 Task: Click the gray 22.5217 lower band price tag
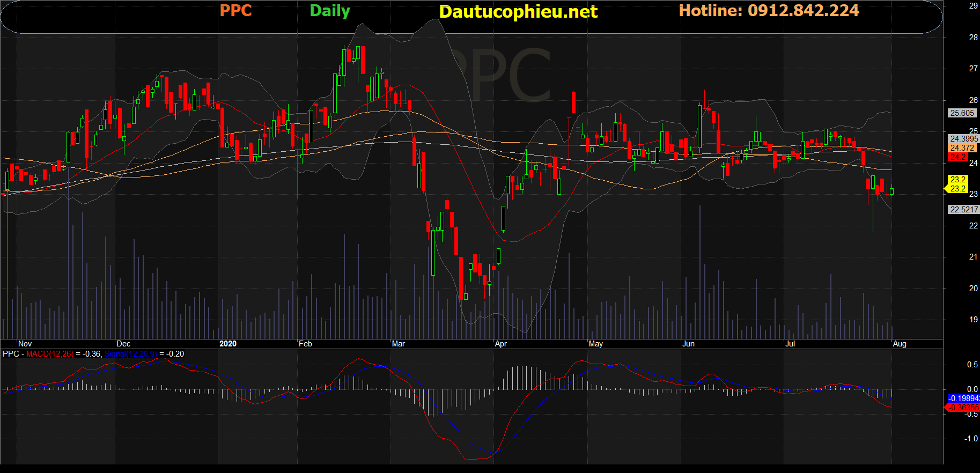click(963, 210)
